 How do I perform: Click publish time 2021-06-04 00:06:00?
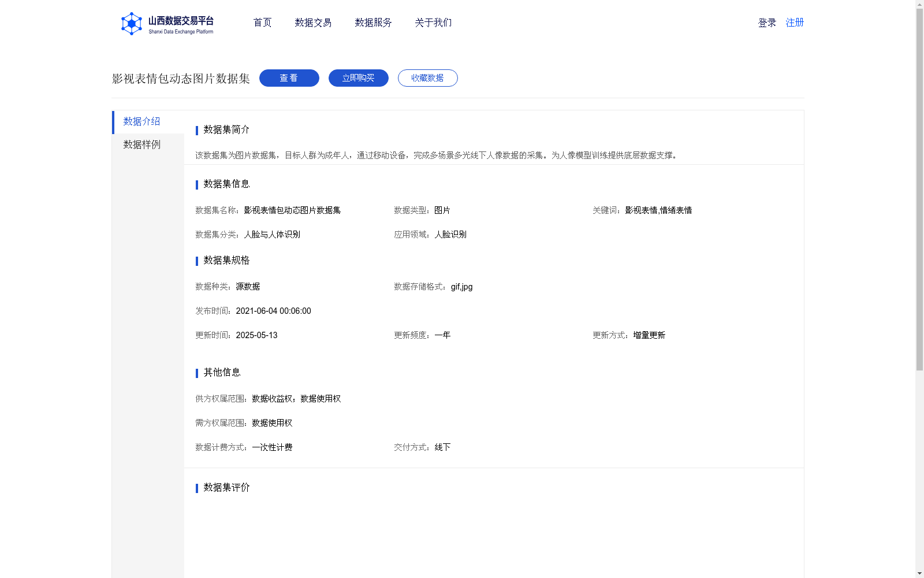(x=273, y=311)
